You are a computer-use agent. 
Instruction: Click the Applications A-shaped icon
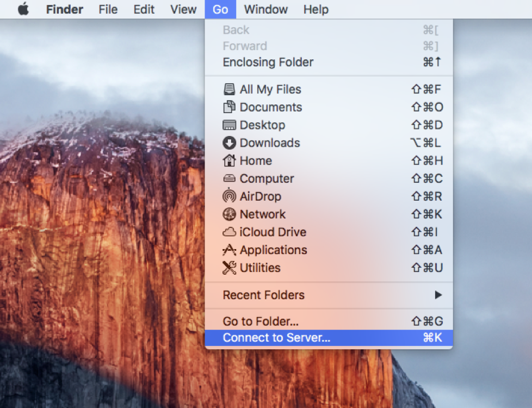click(x=230, y=250)
